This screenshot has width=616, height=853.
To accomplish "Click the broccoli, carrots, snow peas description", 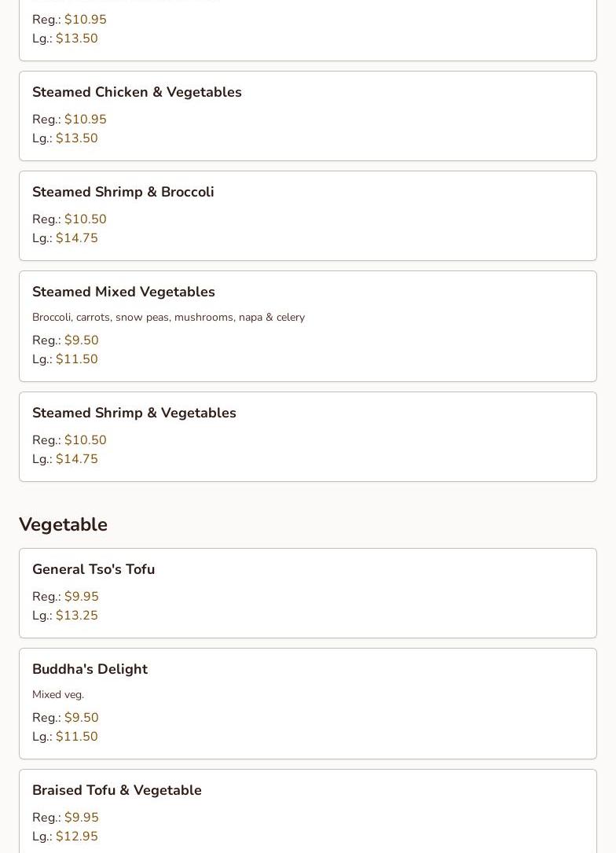I will point(168,318).
